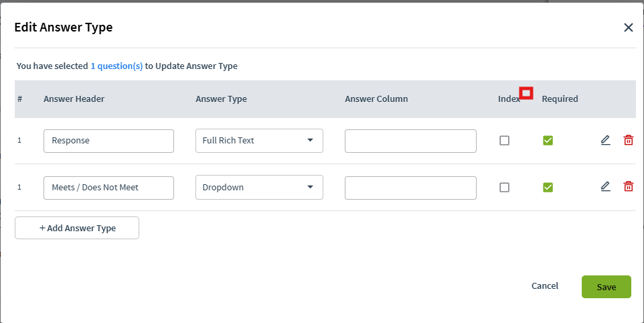Click Answer Column field in Response row

tap(411, 141)
